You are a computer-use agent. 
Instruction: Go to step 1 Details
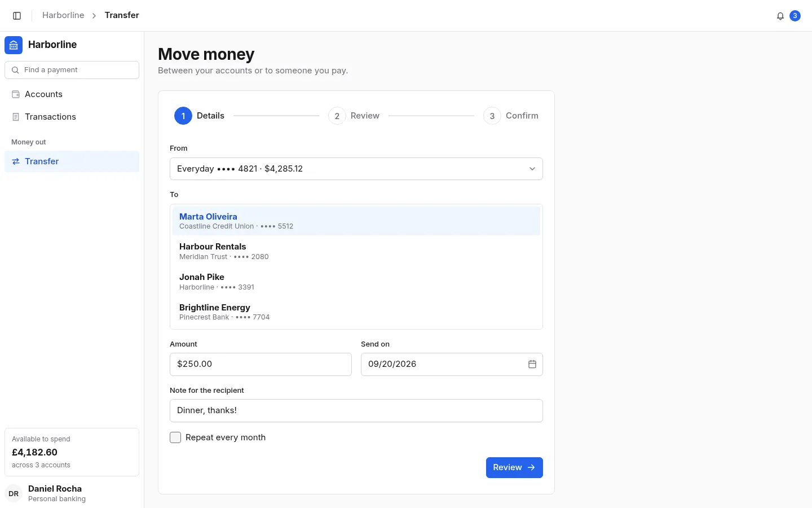point(200,116)
